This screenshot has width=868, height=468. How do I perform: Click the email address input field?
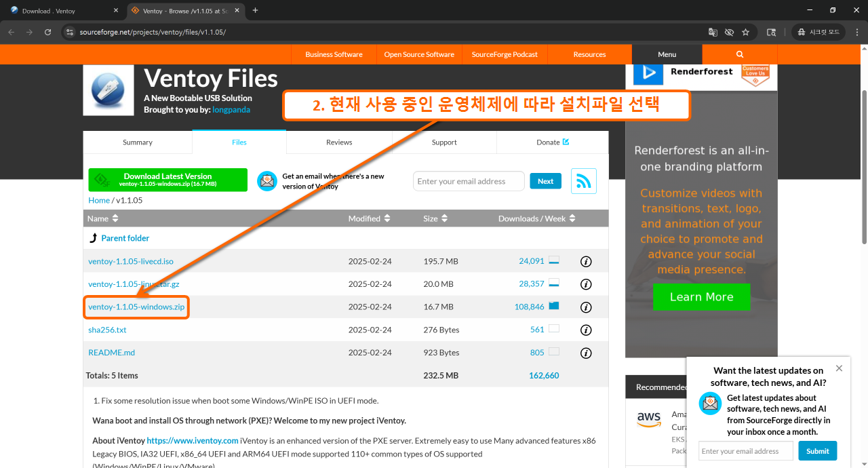468,180
